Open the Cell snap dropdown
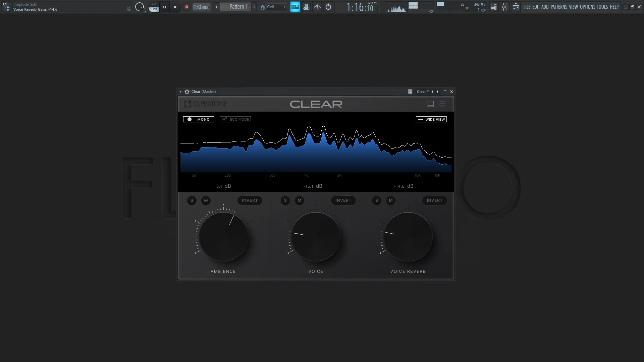Screen dimensions: 644x362 (273, 7)
